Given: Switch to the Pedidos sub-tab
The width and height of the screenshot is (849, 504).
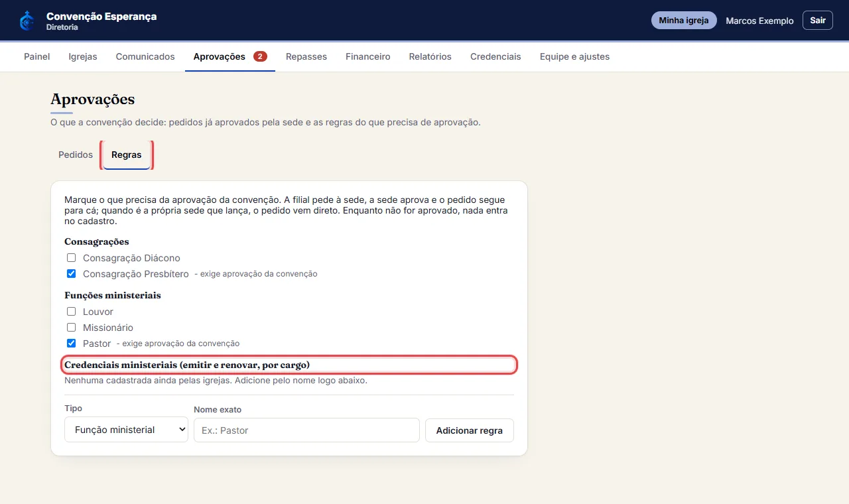Looking at the screenshot, I should pyautogui.click(x=76, y=155).
